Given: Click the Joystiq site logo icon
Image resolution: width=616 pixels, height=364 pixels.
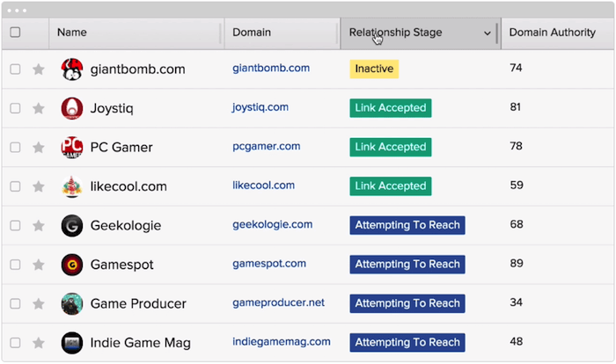Looking at the screenshot, I should tap(72, 108).
